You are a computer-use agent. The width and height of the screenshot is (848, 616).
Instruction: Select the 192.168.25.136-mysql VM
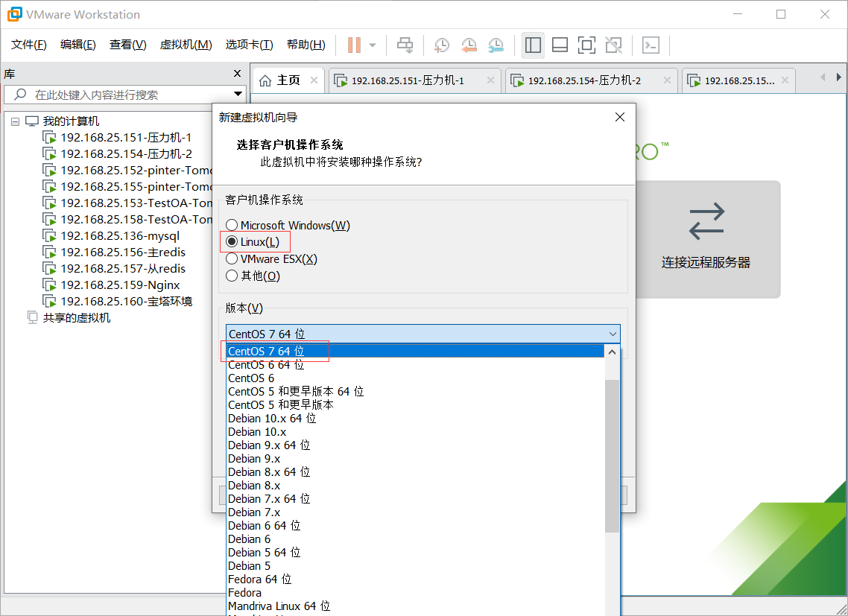pyautogui.click(x=111, y=236)
